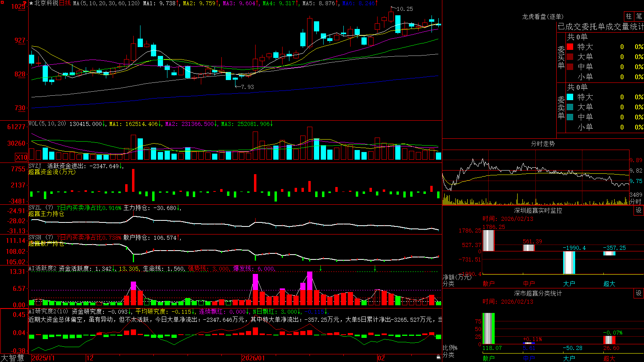
Task: Click the 超大 bar labeled -357.25
Action: [x=609, y=253]
